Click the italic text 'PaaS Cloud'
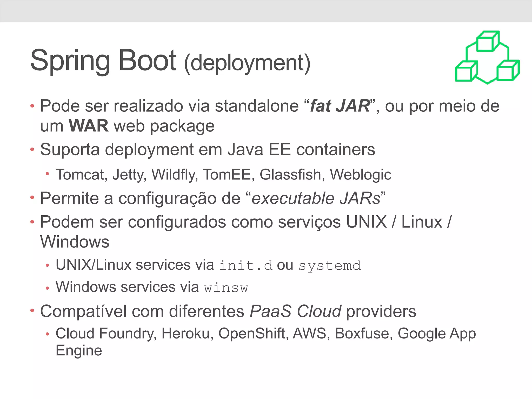This screenshot has height=399, width=532. [x=295, y=311]
